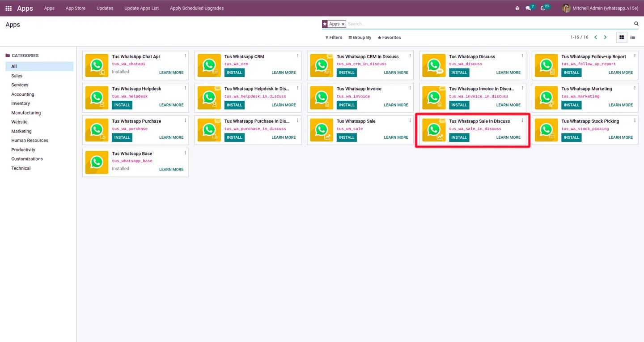The image size is (644, 342).
Task: Click the debug bug icon in top bar
Action: tap(517, 8)
